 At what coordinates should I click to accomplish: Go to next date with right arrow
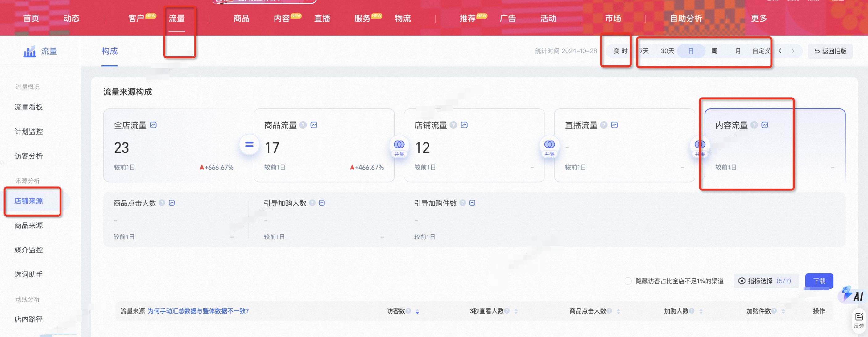[793, 51]
